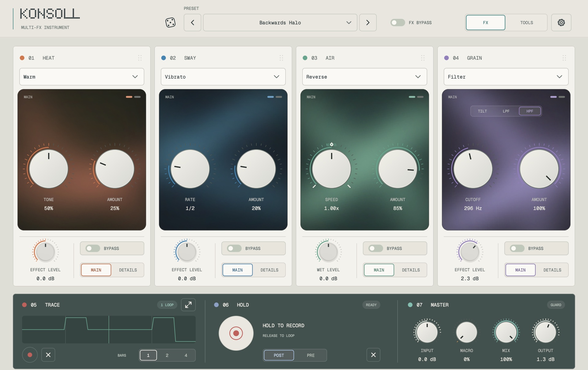
Task: Grab the GRAIN module drag handle
Action: coord(564,58)
